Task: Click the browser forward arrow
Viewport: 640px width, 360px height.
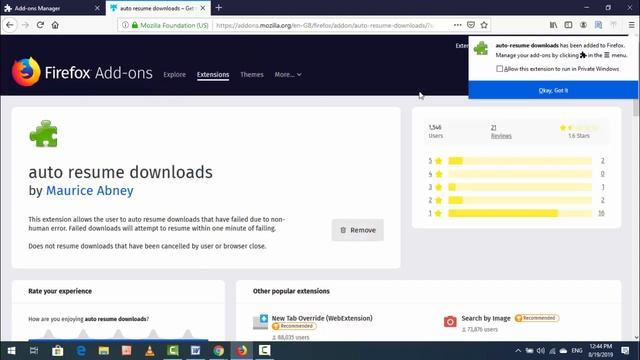Action: (x=25, y=25)
